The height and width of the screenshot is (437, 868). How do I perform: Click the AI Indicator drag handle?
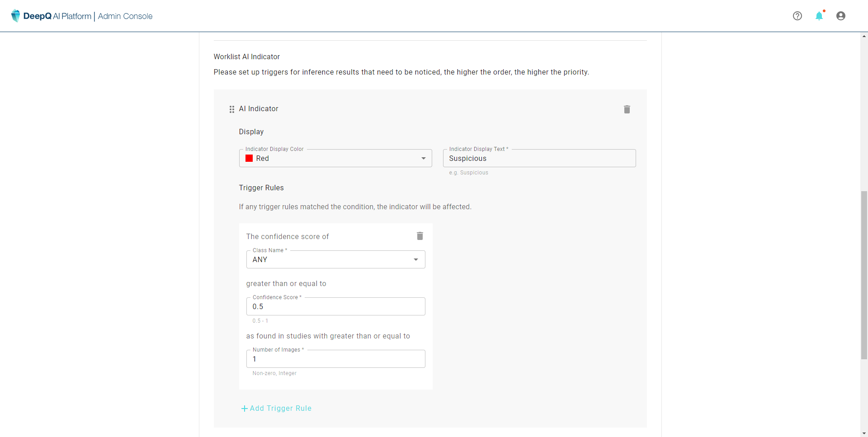232,109
